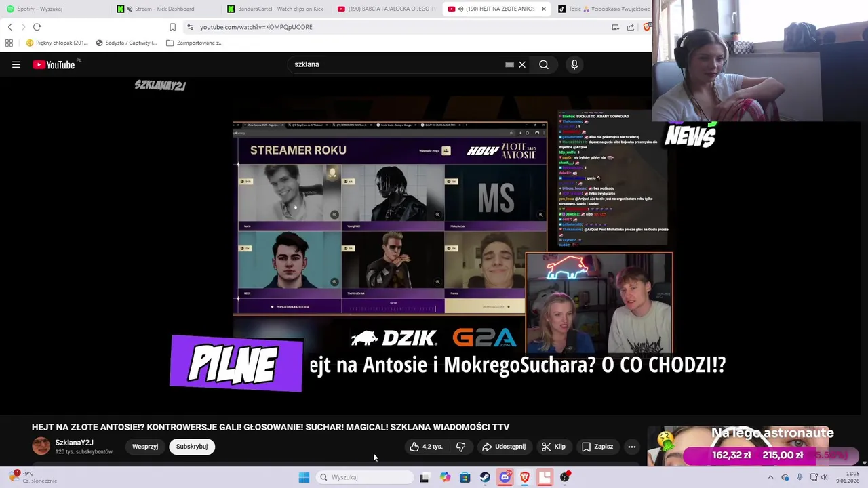Switch to Stream - Kick Dashboard tab
Viewport: 868px width, 488px height.
(164, 9)
